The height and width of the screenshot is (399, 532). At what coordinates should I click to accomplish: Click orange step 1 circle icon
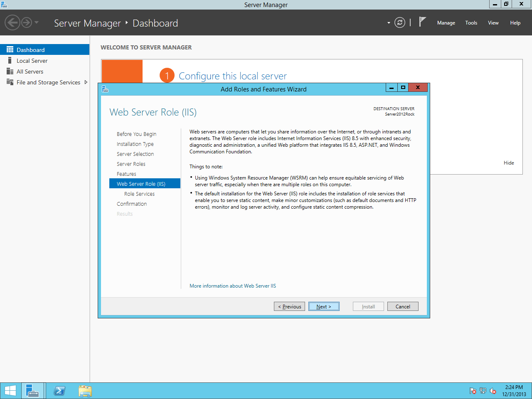(167, 75)
